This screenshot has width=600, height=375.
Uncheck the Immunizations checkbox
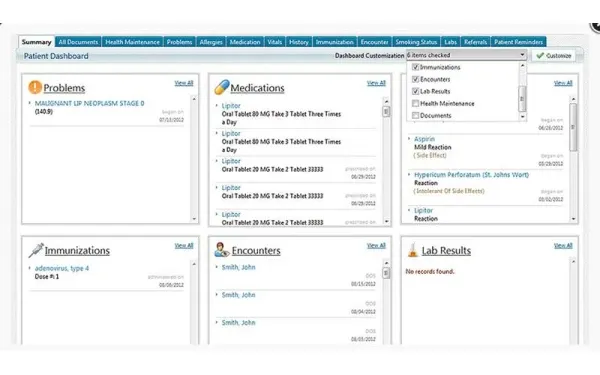coord(415,67)
